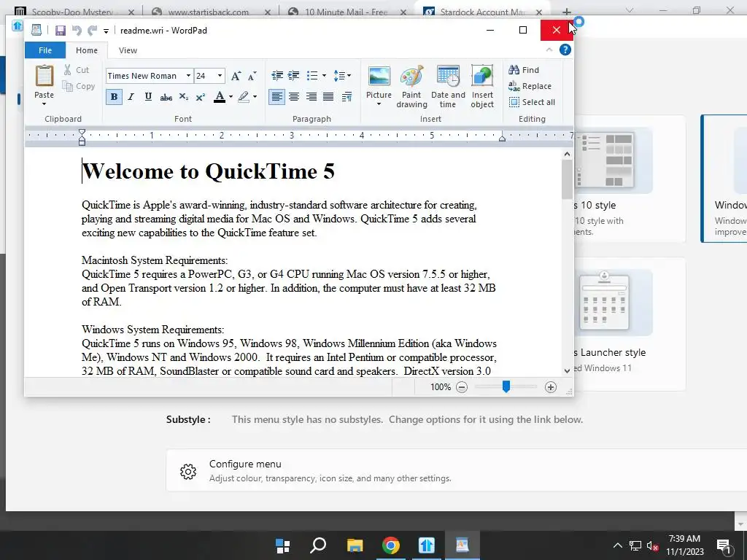
Task: Click the Picture insert icon
Action: click(379, 76)
